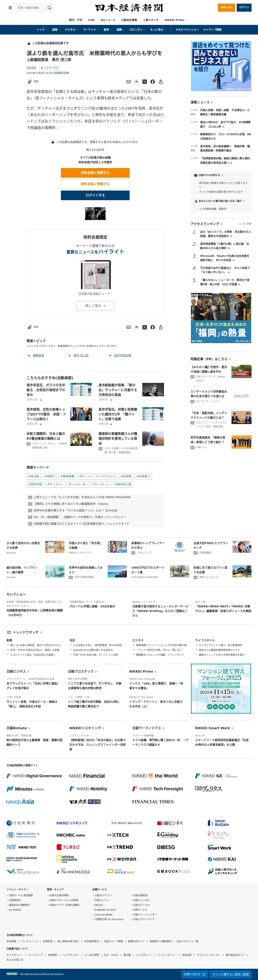The width and height of the screenshot is (258, 980).
Task: Select the #モビリティショー navigation tag
Action: point(187,30)
